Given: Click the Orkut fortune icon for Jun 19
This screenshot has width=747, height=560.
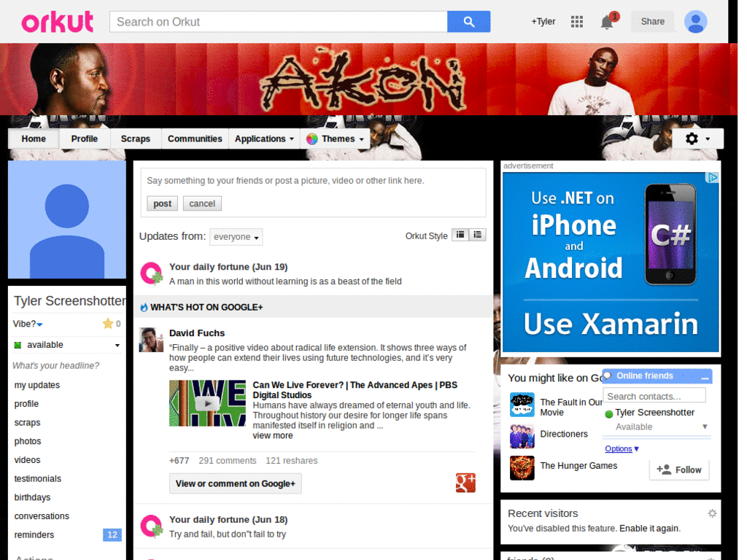Looking at the screenshot, I should click(x=152, y=273).
